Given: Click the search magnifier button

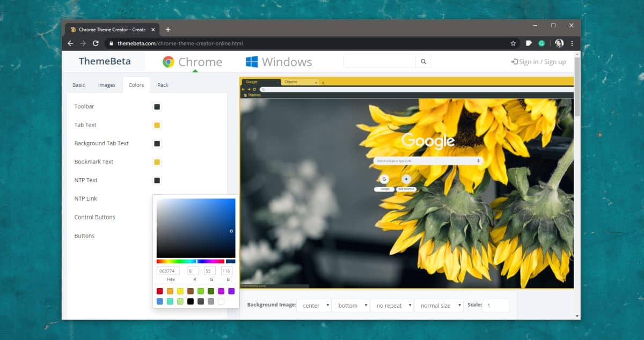Looking at the screenshot, I should [x=423, y=62].
